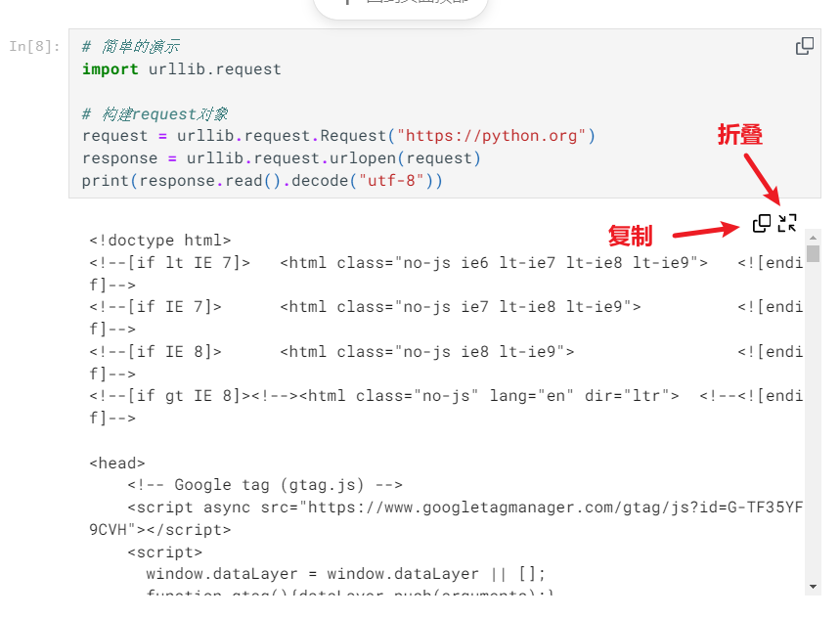Screen dimensions: 840x618
Task: Select the In[8] cell prompt label
Action: (x=34, y=46)
